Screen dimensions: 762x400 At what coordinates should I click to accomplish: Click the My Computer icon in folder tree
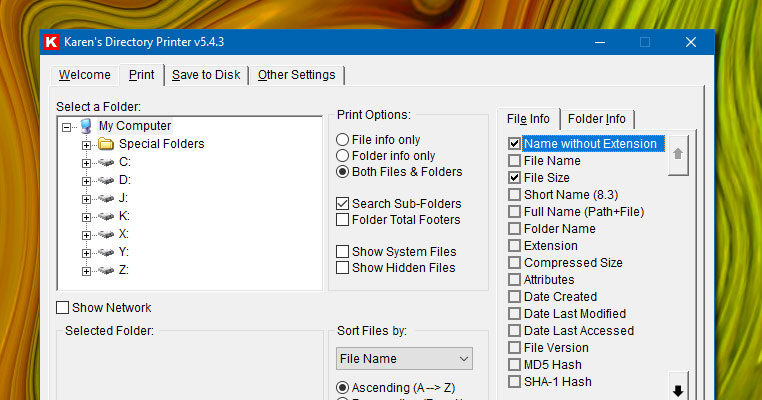(x=86, y=126)
